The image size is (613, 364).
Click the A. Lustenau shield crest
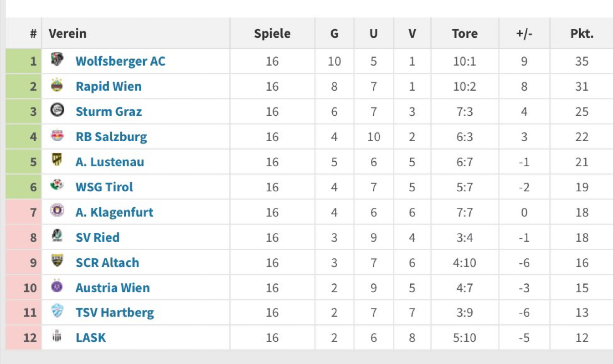click(57, 160)
